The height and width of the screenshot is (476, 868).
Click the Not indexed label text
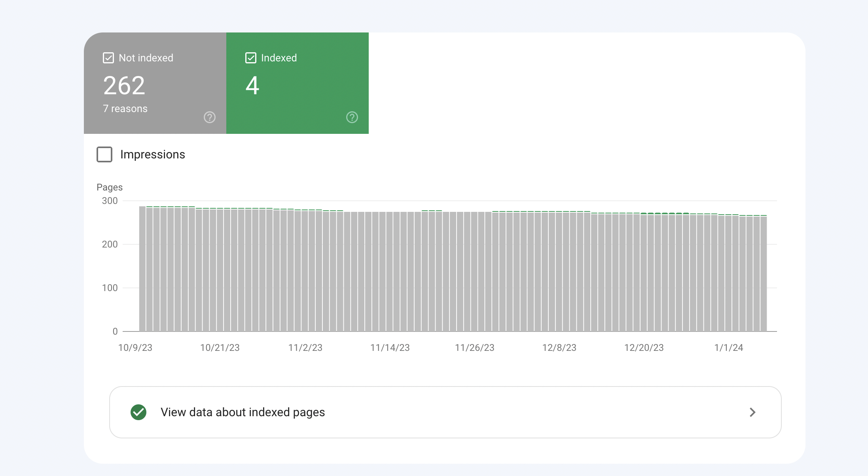point(146,58)
